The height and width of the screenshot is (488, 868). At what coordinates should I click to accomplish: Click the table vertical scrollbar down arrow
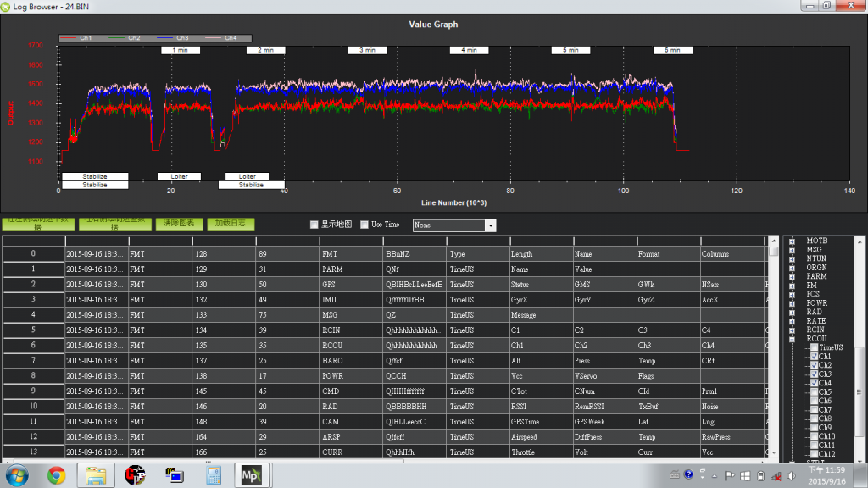(774, 452)
